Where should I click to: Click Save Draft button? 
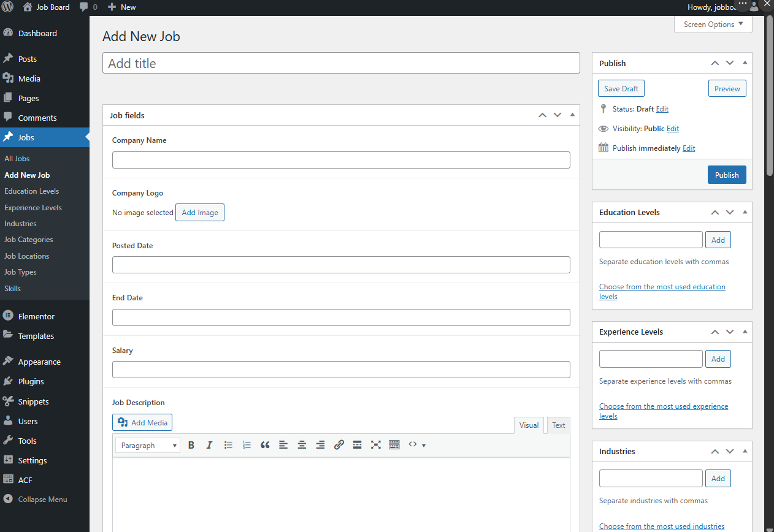(x=621, y=88)
